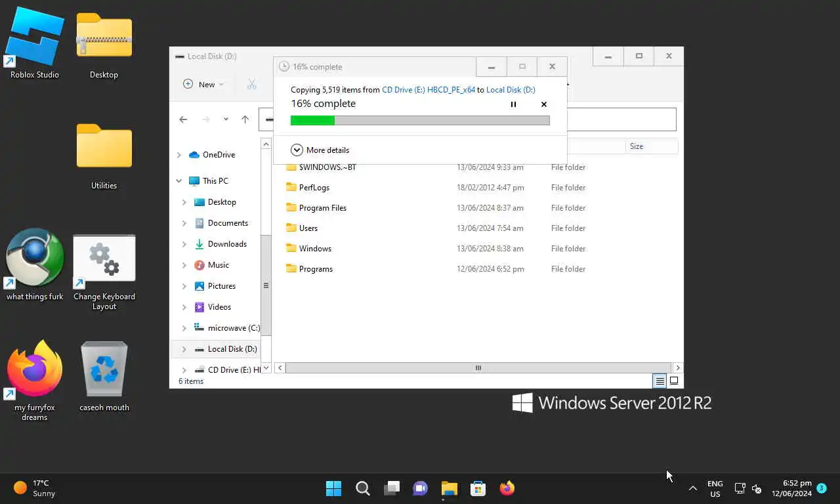Open the notification count badge
Image resolution: width=840 pixels, height=504 pixels.
coord(821,488)
